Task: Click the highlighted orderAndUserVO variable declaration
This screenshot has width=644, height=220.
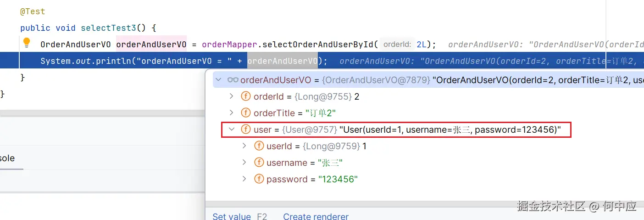Action: pyautogui.click(x=151, y=45)
